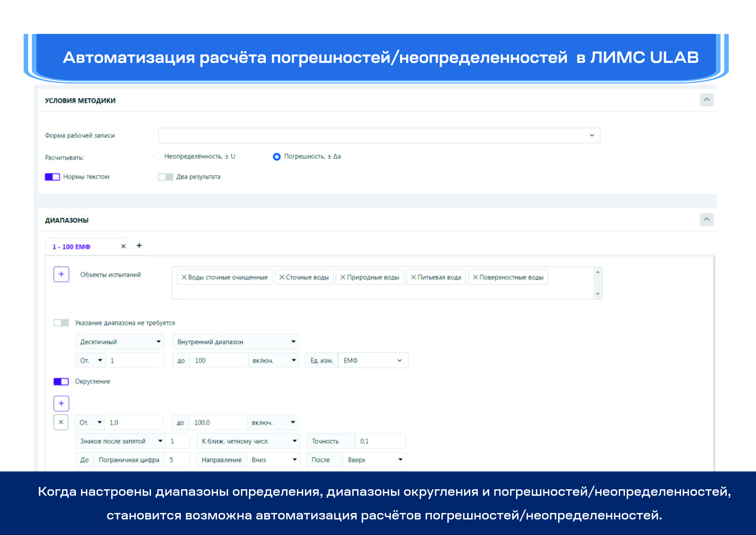Remove the Питьевая вода tag

click(x=413, y=277)
